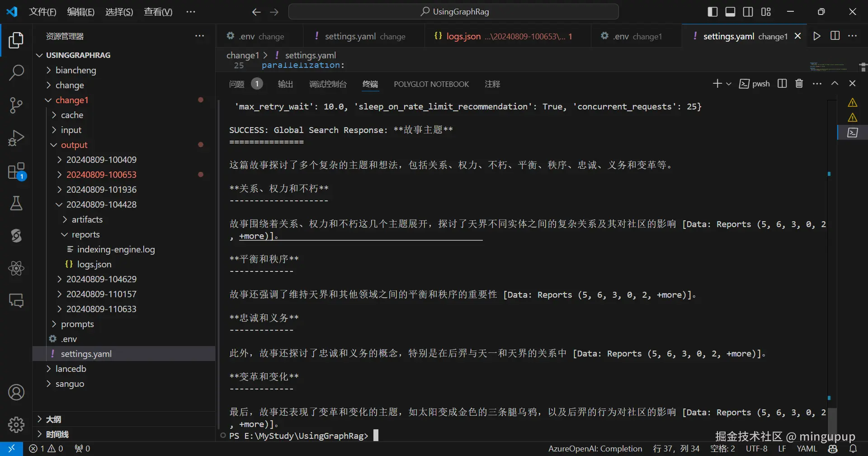Image resolution: width=868 pixels, height=456 pixels.
Task: Open Explorer more actions ellipsis
Action: coord(199,36)
